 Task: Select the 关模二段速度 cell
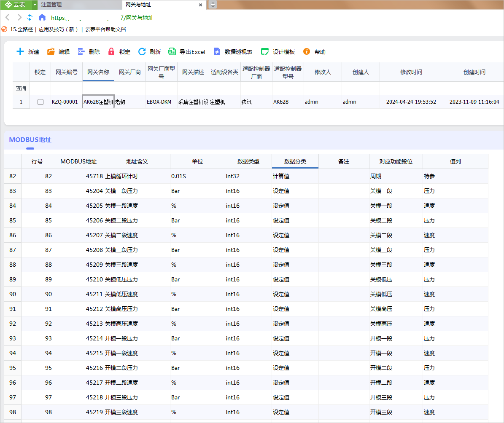[x=137, y=235]
